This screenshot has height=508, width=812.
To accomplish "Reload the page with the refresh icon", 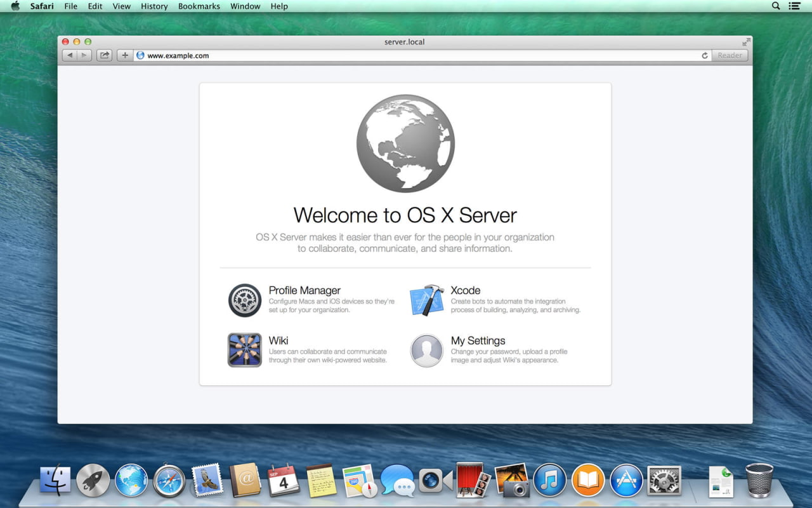I will (x=704, y=56).
